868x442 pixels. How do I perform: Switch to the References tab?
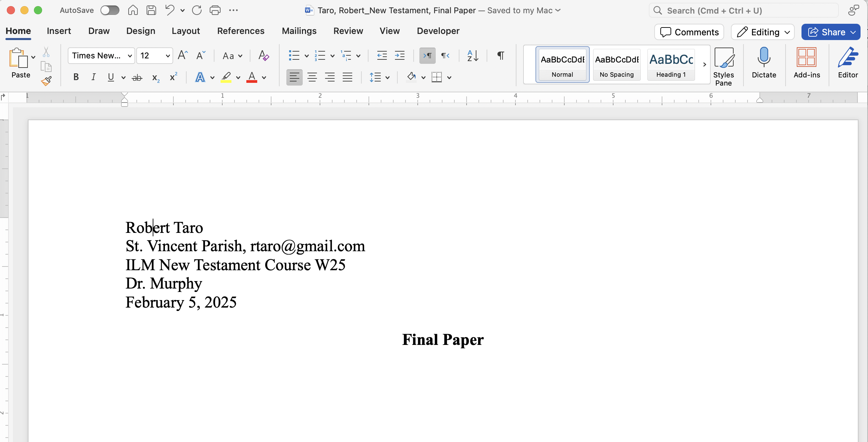pyautogui.click(x=241, y=31)
